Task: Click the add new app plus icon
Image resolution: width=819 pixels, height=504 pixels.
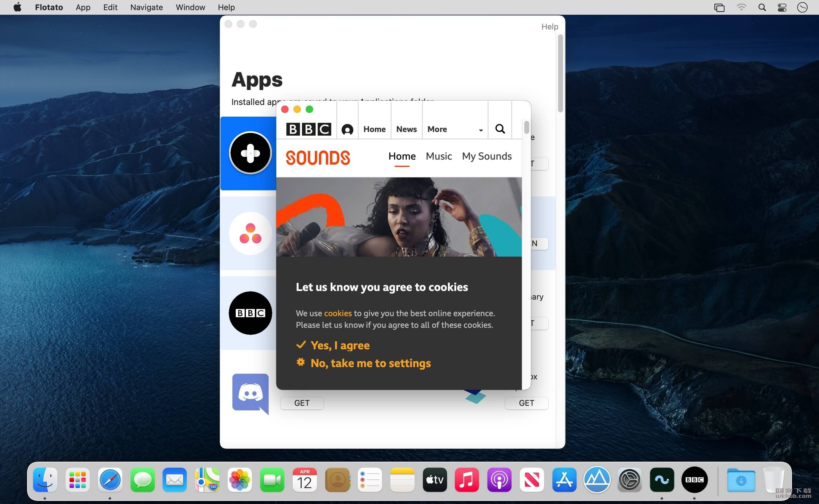Action: click(x=250, y=153)
